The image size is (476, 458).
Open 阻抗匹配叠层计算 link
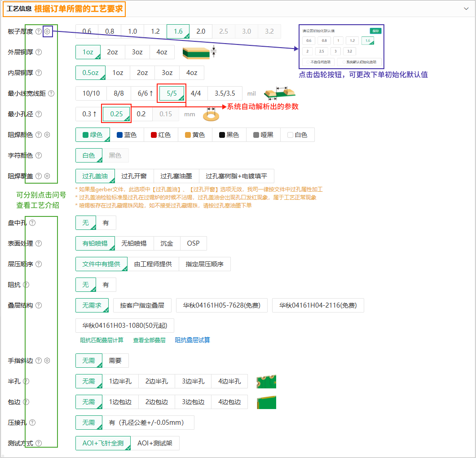tap(101, 340)
